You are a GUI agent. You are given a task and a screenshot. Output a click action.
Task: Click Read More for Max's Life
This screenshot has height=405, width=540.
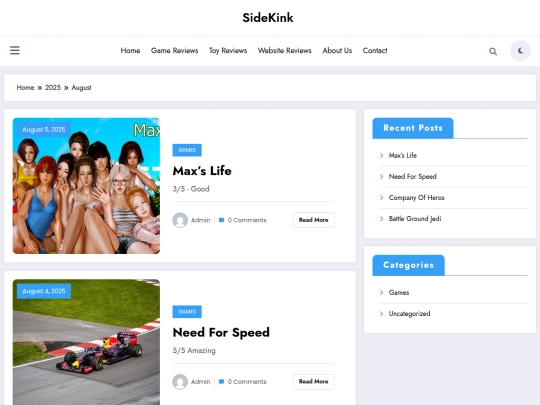pos(313,220)
